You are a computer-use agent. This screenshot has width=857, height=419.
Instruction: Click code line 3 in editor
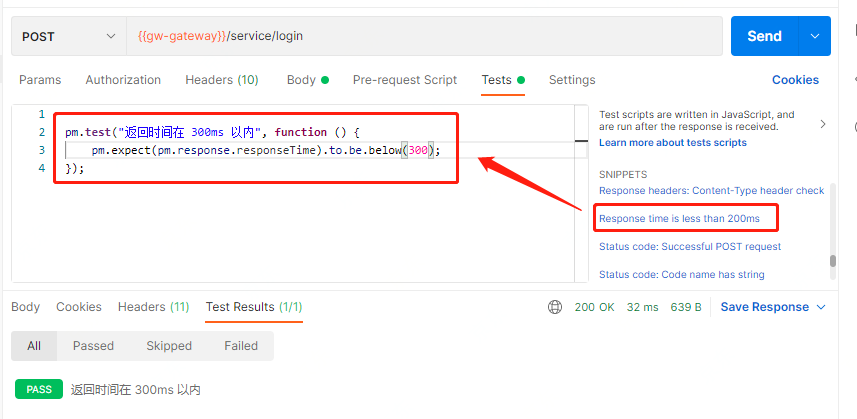point(266,150)
